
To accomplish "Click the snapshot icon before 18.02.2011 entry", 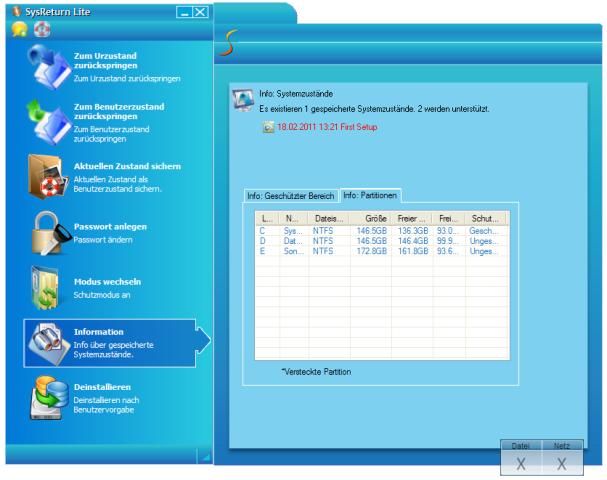I will [268, 127].
